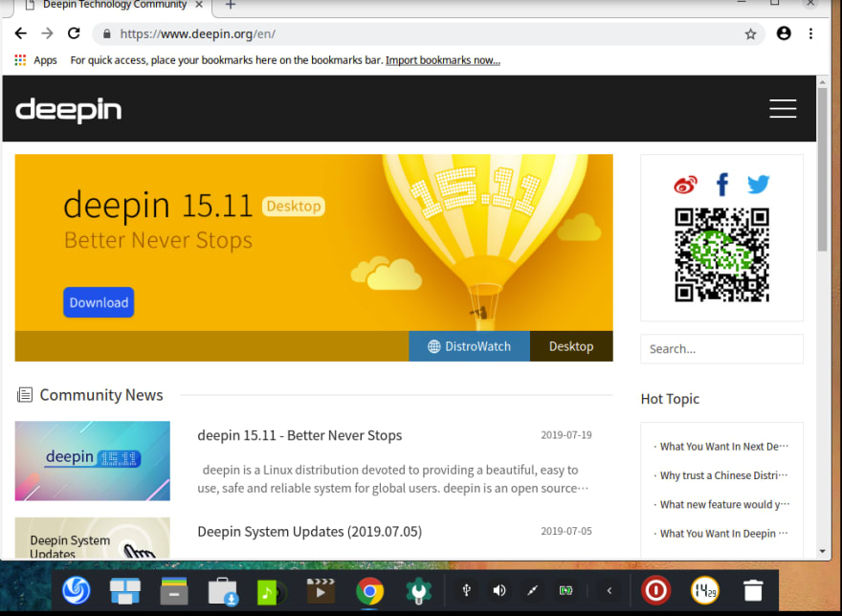The width and height of the screenshot is (842, 616).
Task: Click the 2019-07-19 article date
Action: 566,435
